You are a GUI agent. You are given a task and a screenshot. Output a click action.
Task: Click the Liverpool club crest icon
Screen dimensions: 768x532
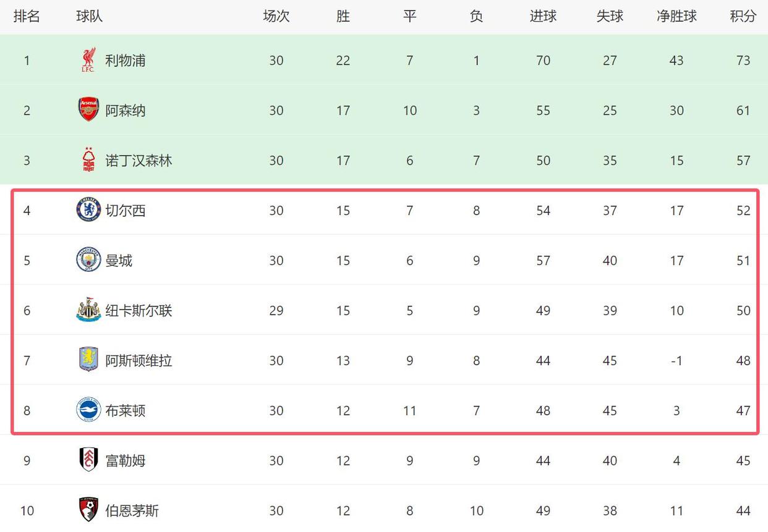coord(88,60)
